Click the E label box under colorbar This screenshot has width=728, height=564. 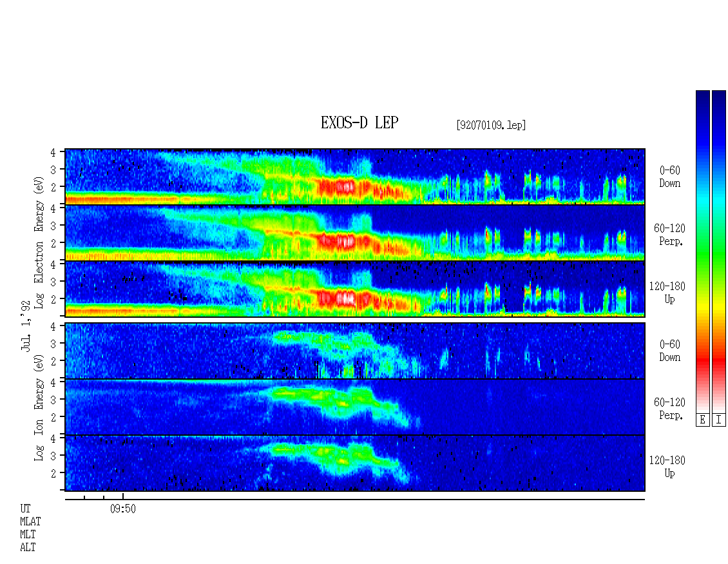tap(702, 420)
